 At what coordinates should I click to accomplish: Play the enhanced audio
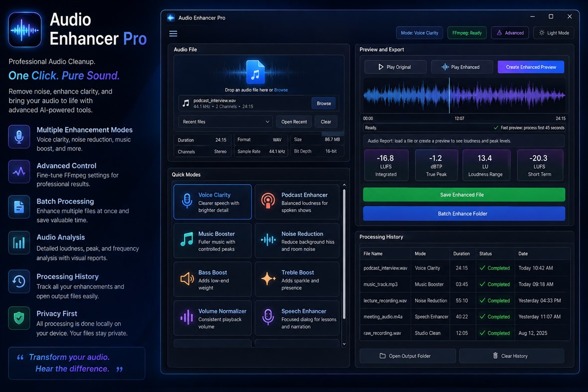point(461,67)
